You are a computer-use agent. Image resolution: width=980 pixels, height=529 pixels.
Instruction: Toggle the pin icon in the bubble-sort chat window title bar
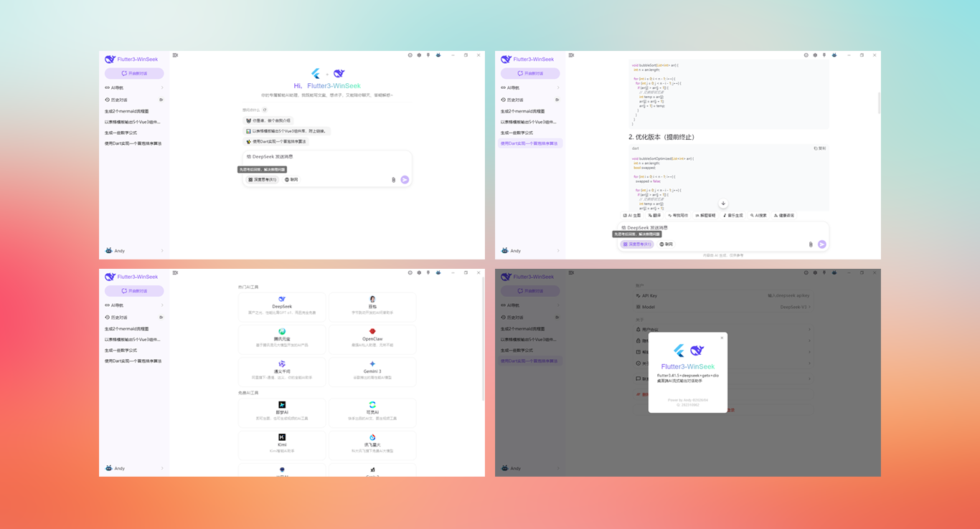tap(824, 55)
